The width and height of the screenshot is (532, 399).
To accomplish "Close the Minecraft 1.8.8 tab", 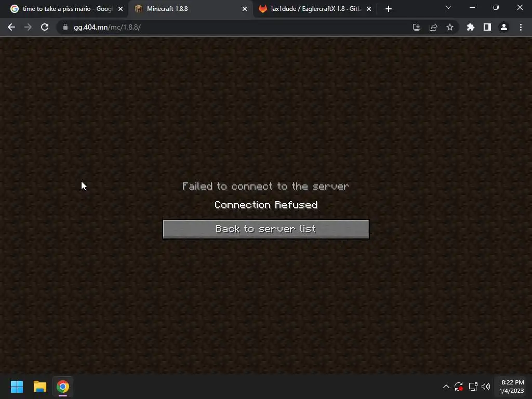I will click(x=245, y=9).
